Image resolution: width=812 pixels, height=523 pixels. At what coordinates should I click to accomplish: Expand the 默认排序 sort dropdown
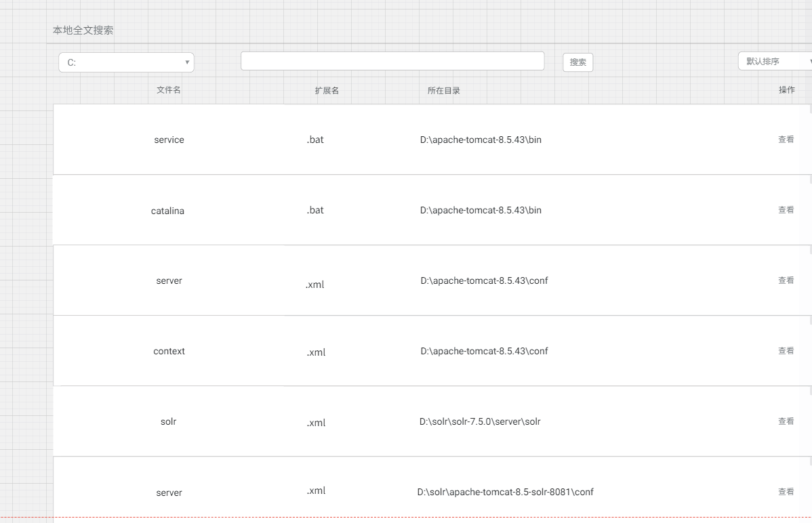(x=774, y=62)
